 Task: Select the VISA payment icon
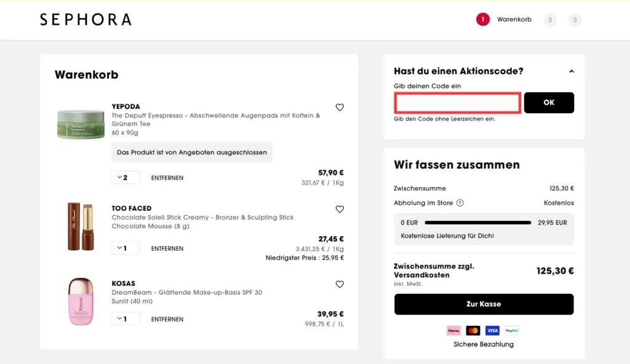tap(492, 330)
